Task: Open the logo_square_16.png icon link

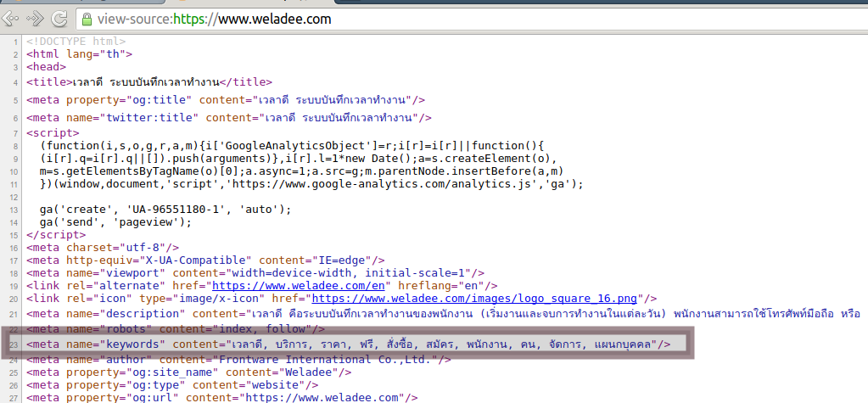Action: tap(476, 298)
